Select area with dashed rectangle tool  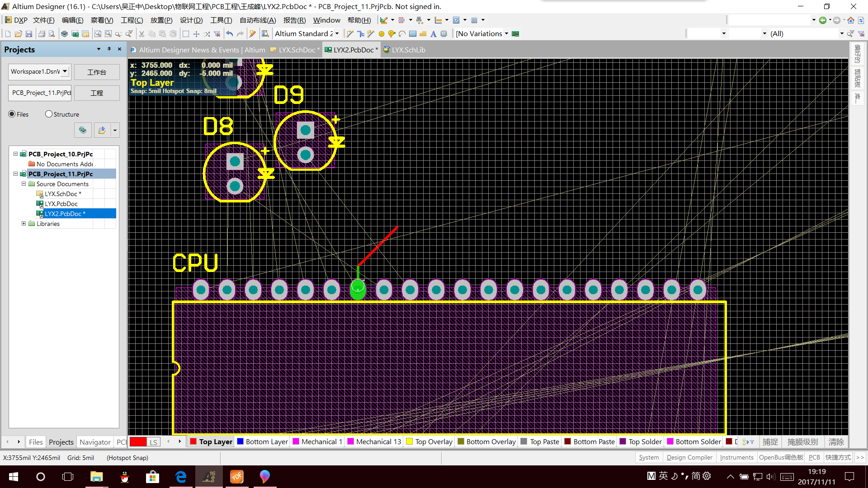[x=186, y=34]
